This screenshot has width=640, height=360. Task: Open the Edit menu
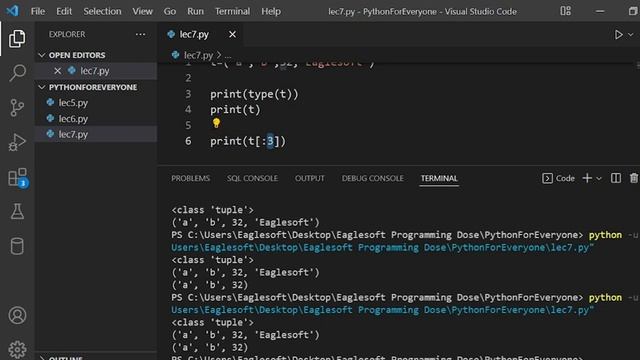[64, 11]
